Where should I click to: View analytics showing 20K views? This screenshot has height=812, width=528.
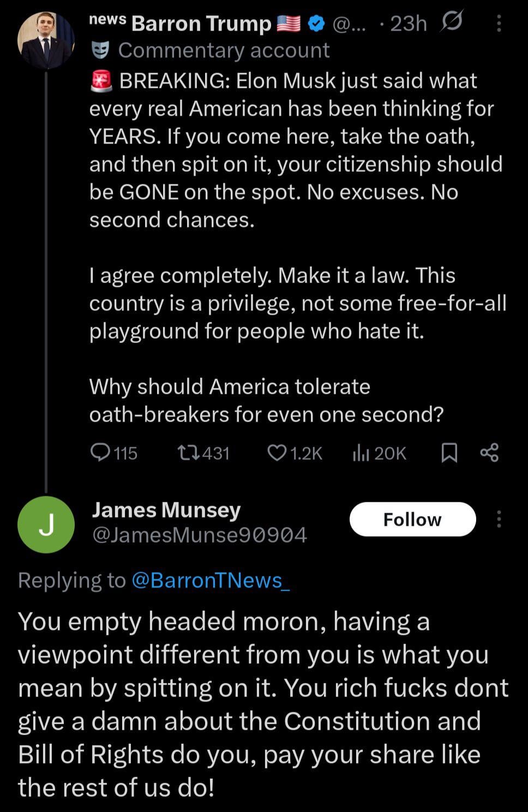point(361,453)
